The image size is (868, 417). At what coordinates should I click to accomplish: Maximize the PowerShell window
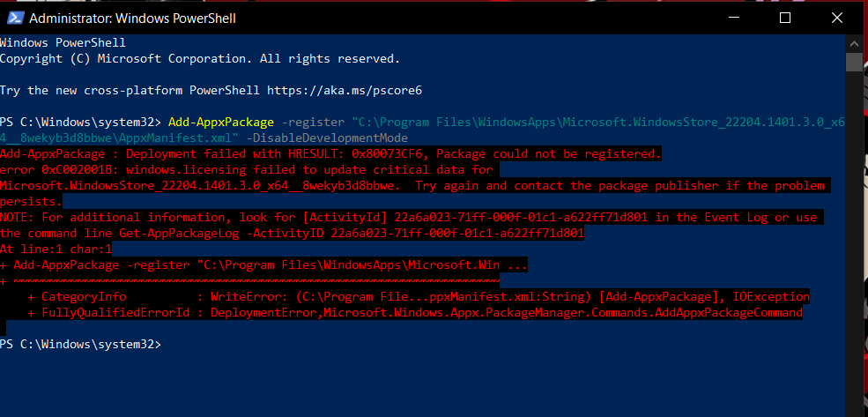click(x=785, y=18)
